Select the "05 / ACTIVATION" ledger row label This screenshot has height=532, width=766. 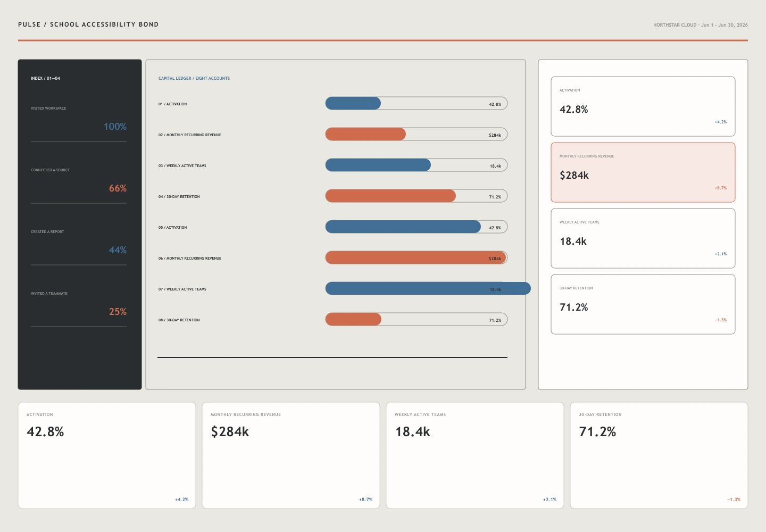pyautogui.click(x=172, y=228)
